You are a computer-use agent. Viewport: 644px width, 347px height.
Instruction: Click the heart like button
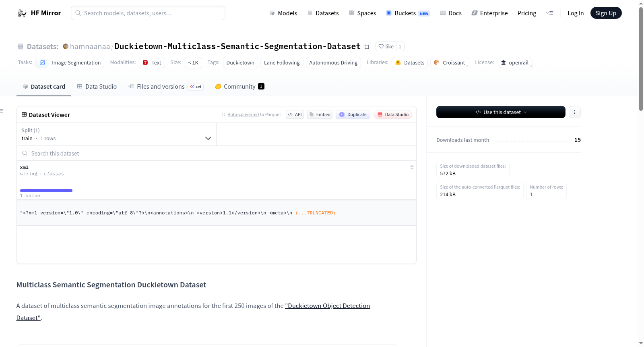tap(386, 46)
